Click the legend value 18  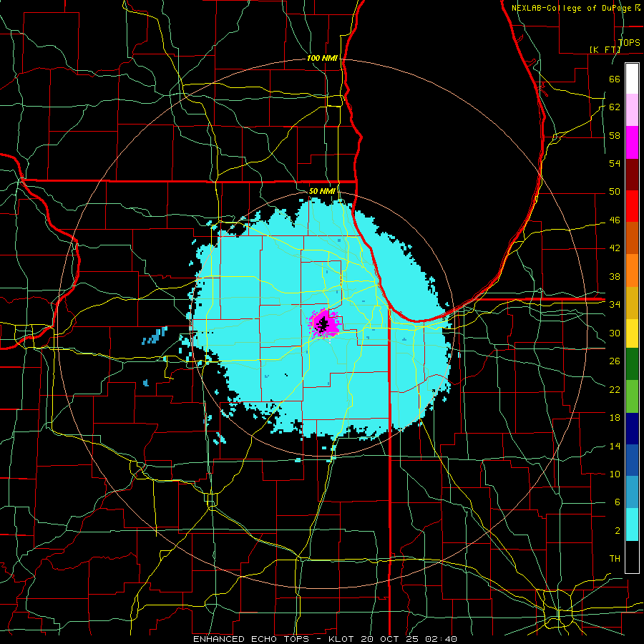[615, 418]
